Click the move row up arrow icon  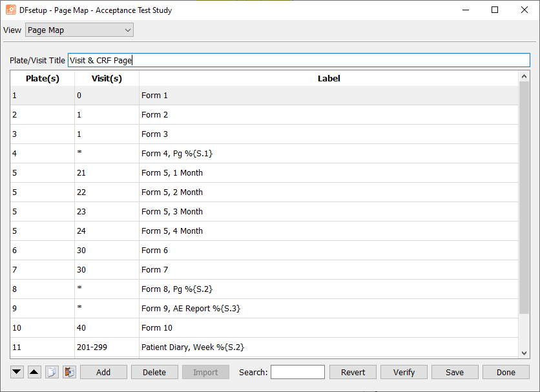click(34, 372)
